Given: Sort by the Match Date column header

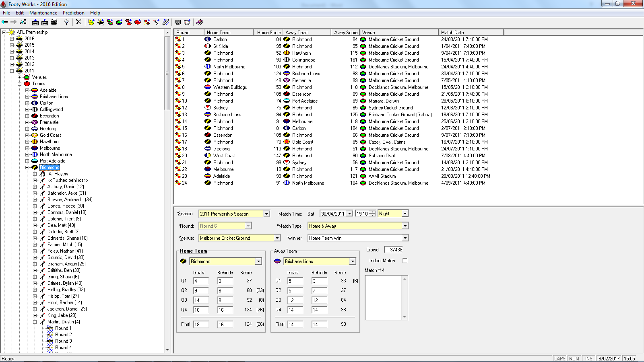Looking at the screenshot, I should click(471, 32).
